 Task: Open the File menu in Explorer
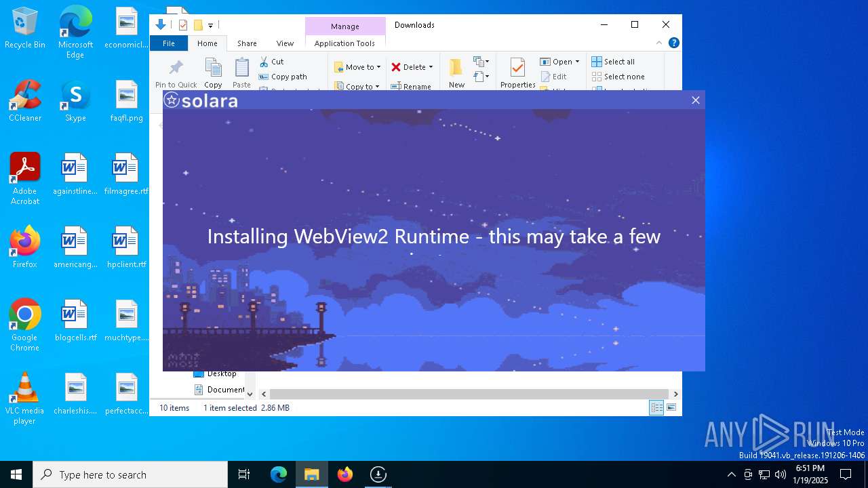coord(169,43)
